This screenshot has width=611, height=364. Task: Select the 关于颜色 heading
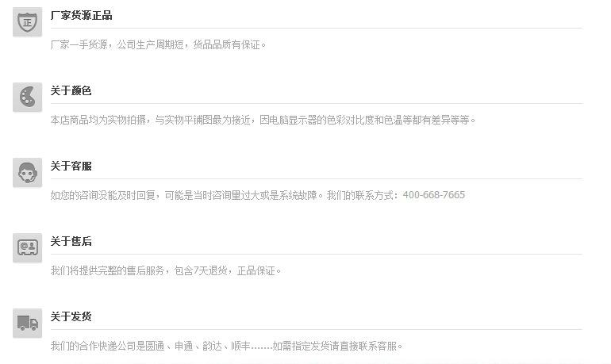click(71, 90)
